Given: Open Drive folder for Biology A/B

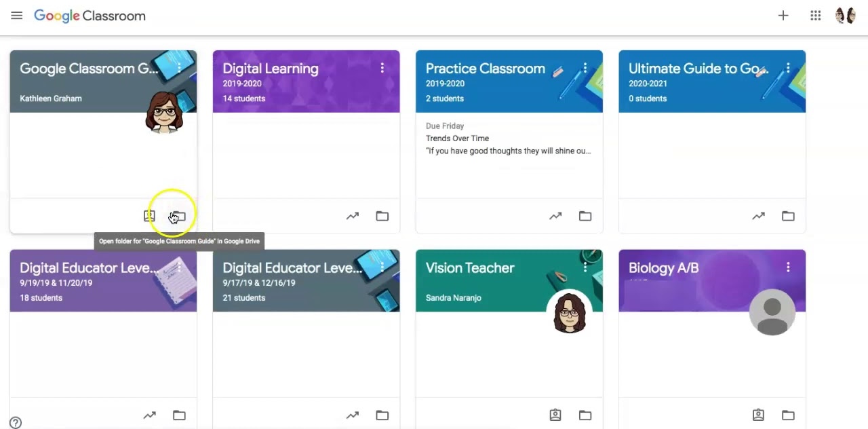Looking at the screenshot, I should pos(788,415).
